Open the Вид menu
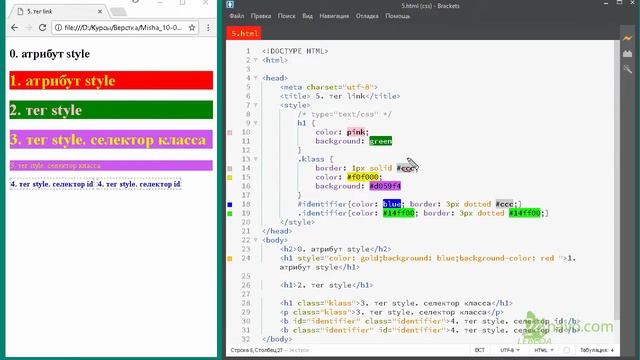 pyautogui.click(x=307, y=16)
